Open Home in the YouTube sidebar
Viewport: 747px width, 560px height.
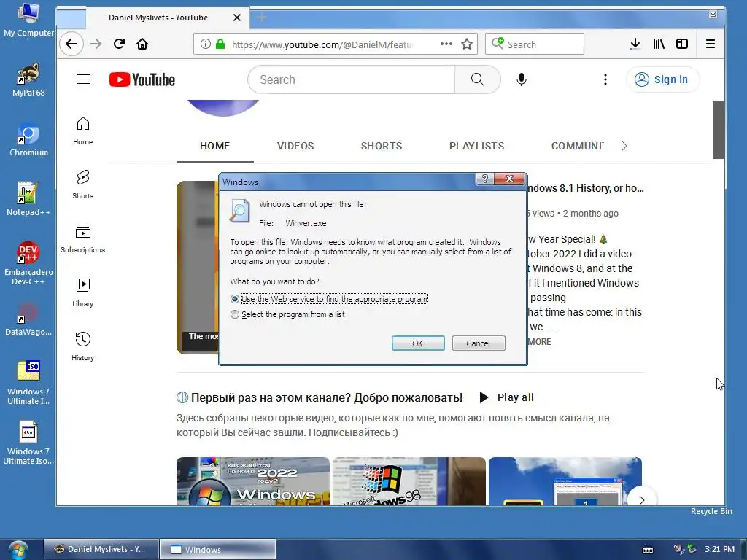click(83, 131)
